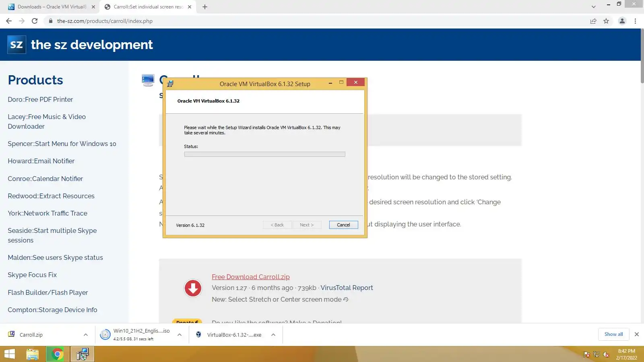The height and width of the screenshot is (362, 644).
Task: Click Free Download Carroll.zip link
Action: point(251,277)
